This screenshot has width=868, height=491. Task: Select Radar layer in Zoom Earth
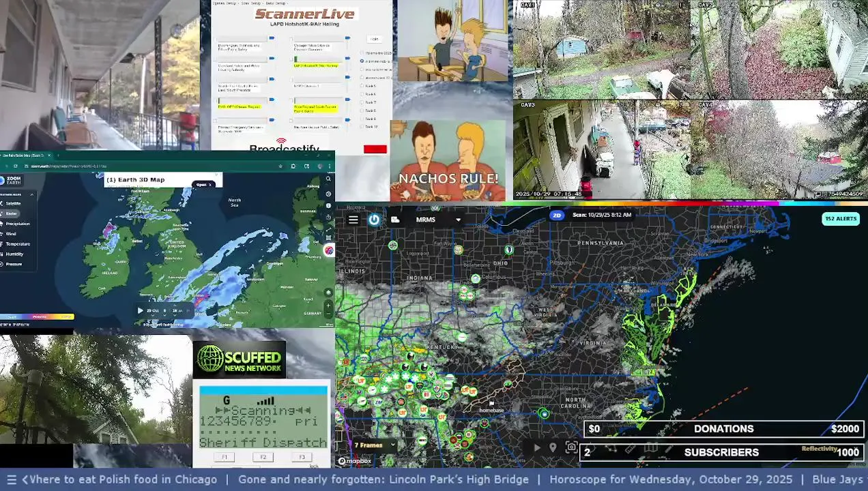click(10, 213)
